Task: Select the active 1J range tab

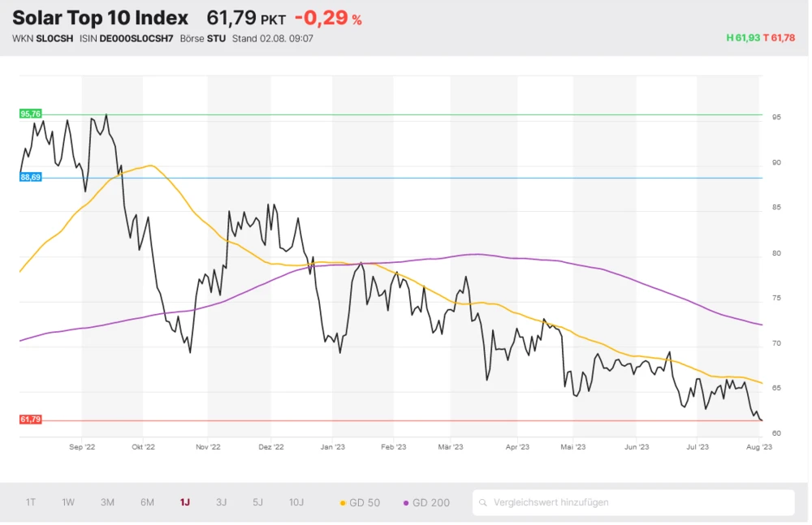Action: click(x=185, y=502)
